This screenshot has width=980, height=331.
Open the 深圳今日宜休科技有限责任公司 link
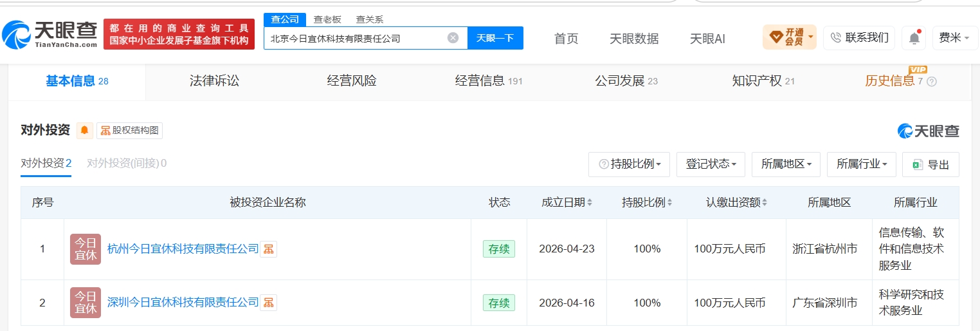183,303
